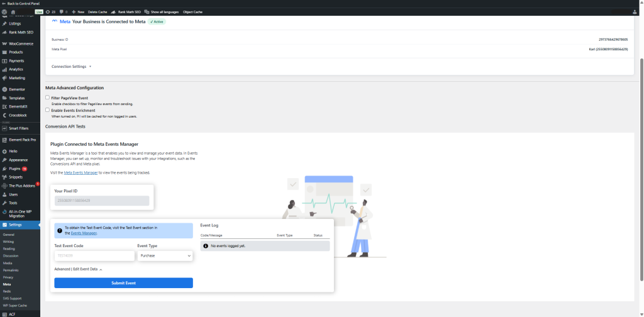Open Rank Math SEO in sidebar
Screen dimensions: 644x317
[x=20, y=32]
